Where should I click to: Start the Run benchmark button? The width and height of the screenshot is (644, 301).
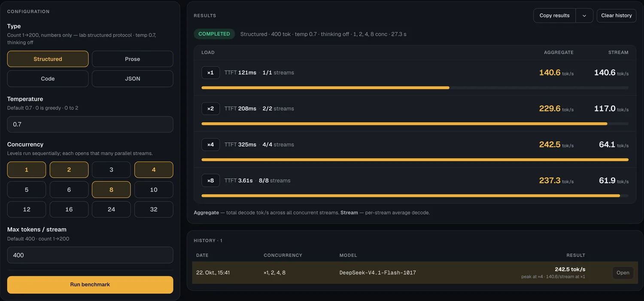pos(90,284)
